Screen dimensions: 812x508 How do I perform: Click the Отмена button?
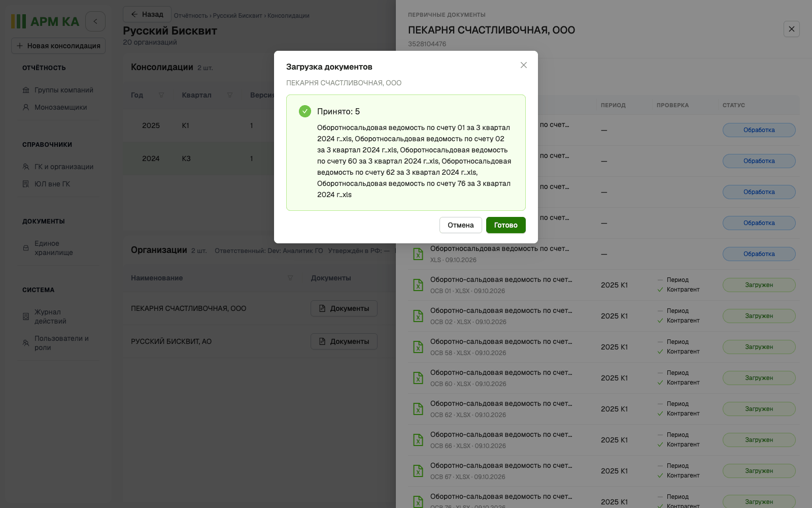tap(461, 225)
